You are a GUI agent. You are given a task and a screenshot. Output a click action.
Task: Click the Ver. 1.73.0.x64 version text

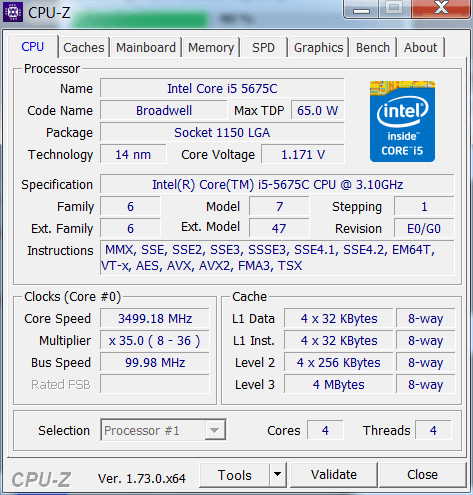coord(142,479)
